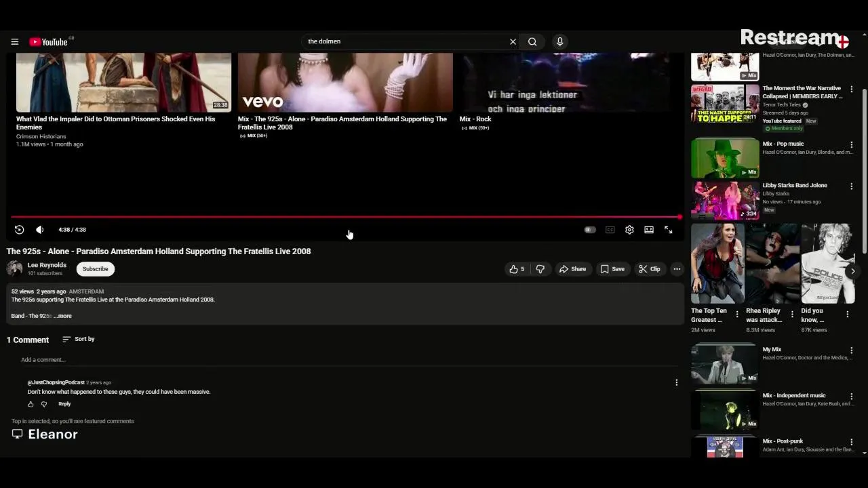
Task: Open options for Mix - Pop music
Action: pos(852,145)
